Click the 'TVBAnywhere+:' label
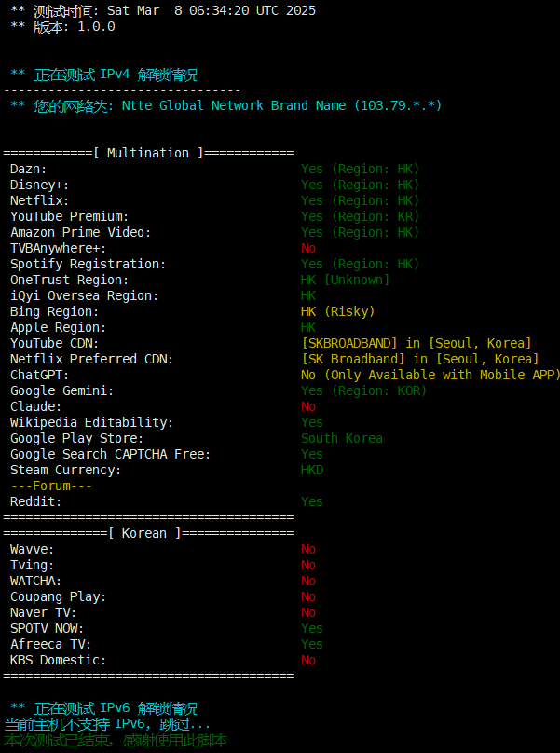The image size is (560, 753). (x=58, y=248)
